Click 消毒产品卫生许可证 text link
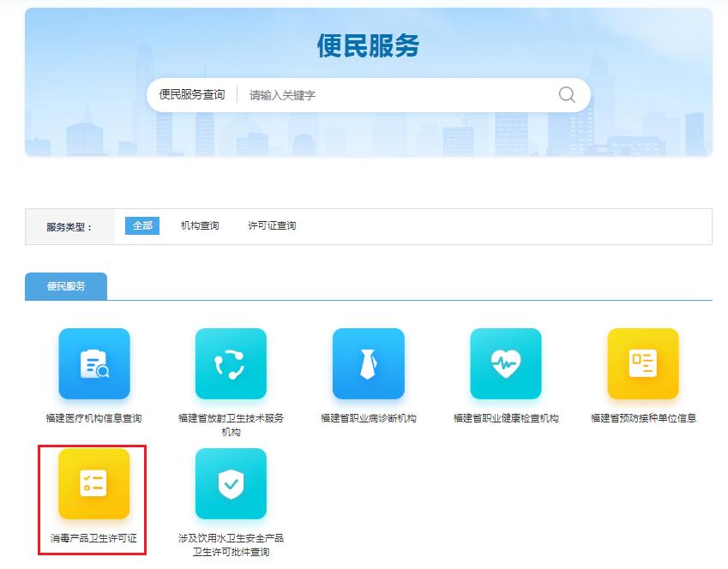Screen dimensions: 728x569 coord(94,538)
